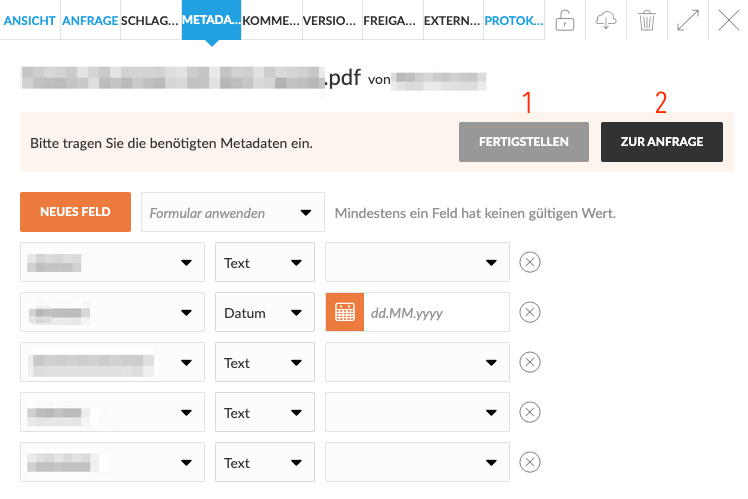The image size is (748, 499).
Task: Open fourth row field name dropdown
Action: (x=112, y=412)
